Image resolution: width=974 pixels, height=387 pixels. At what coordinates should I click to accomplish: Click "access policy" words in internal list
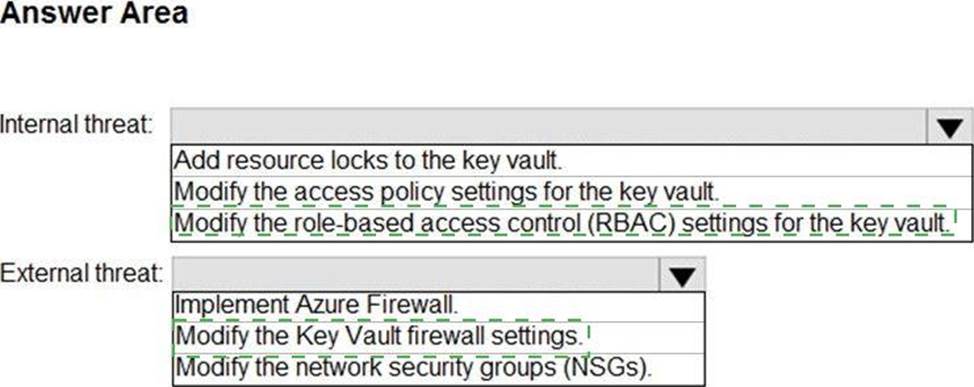pyautogui.click(x=369, y=193)
